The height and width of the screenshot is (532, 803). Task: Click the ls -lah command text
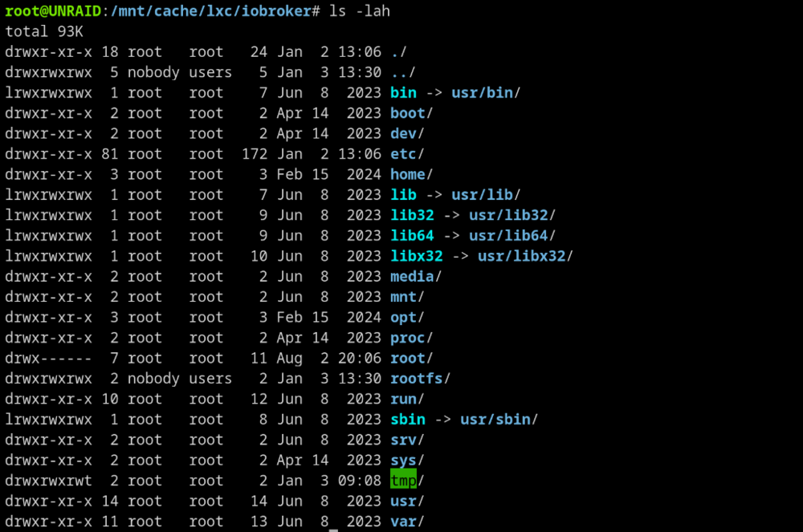(360, 10)
